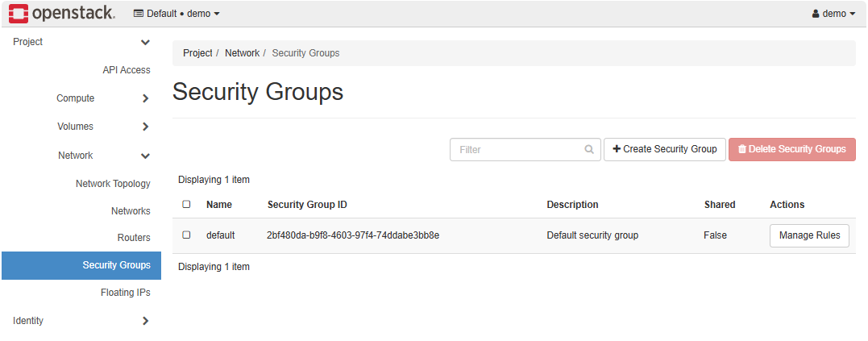Focus the Filter text field

(x=516, y=149)
